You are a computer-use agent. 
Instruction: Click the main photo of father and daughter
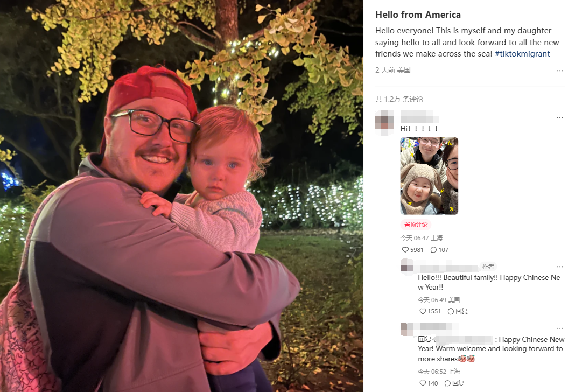pos(181,196)
